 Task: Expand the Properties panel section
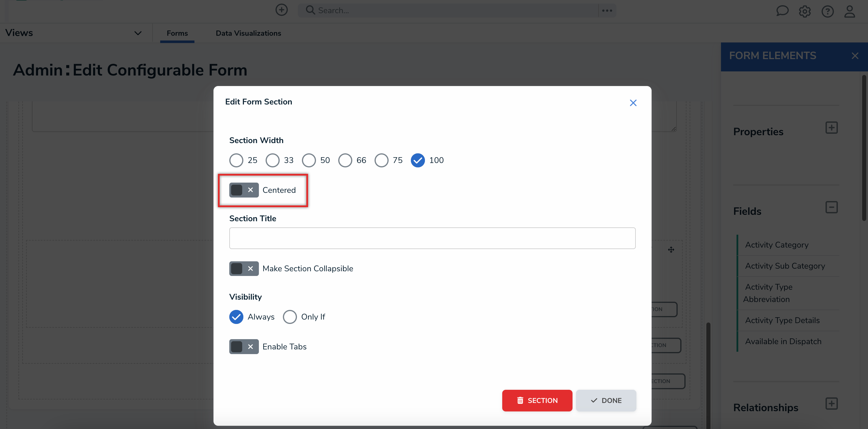pos(831,128)
